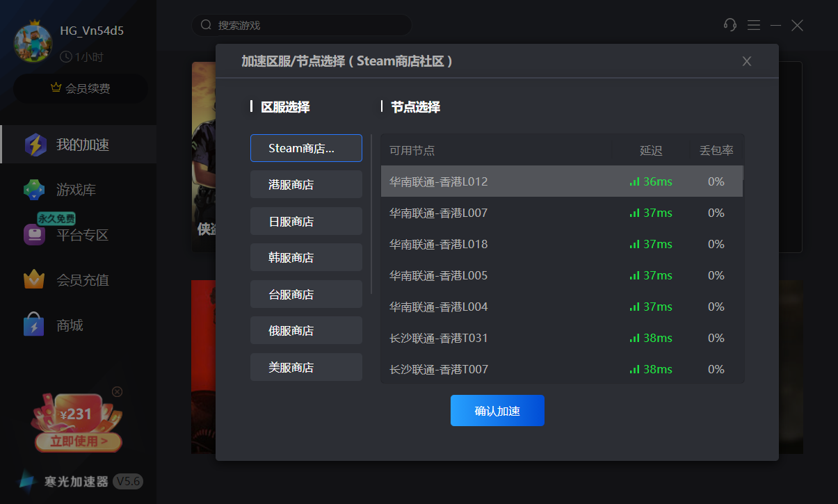Select 俄服商店 region

click(306, 330)
